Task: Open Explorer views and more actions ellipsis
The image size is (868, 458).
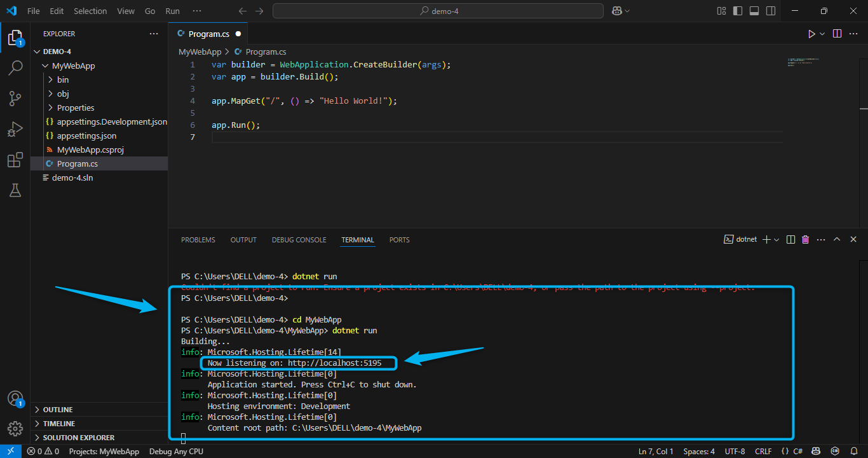Action: (x=154, y=34)
